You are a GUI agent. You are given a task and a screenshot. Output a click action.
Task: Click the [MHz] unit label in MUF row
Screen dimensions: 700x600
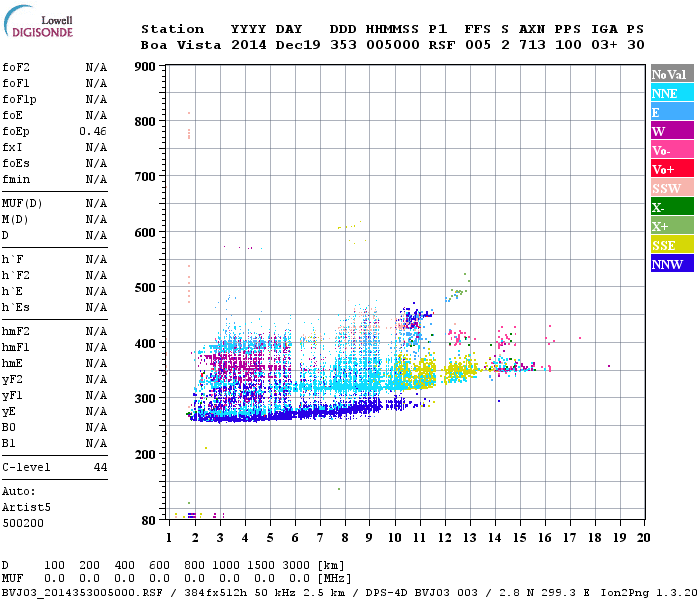[x=334, y=579]
